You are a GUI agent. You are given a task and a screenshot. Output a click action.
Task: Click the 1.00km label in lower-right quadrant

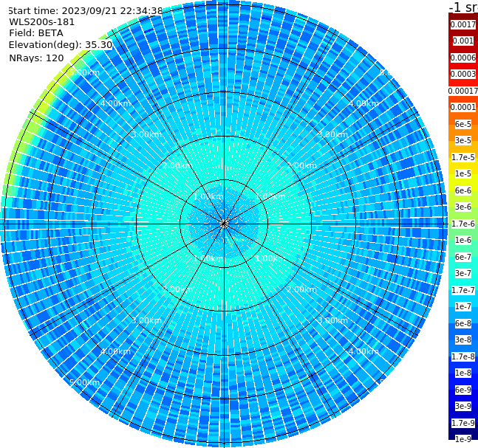coord(270,258)
